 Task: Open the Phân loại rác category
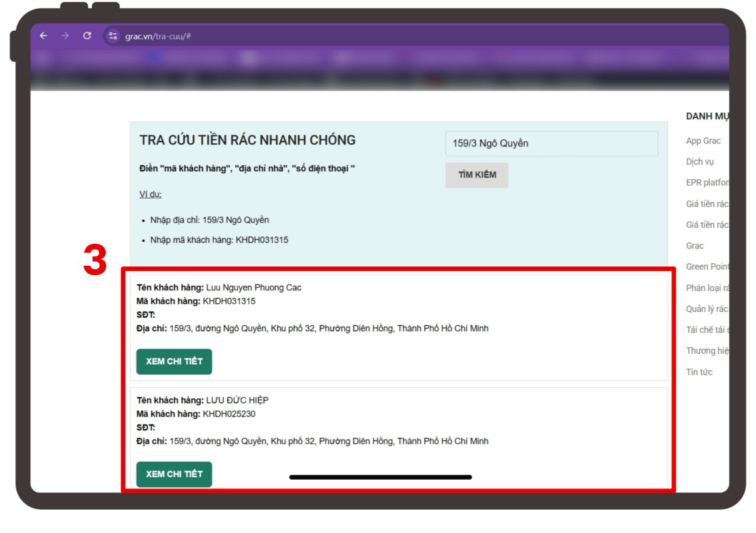tap(707, 288)
